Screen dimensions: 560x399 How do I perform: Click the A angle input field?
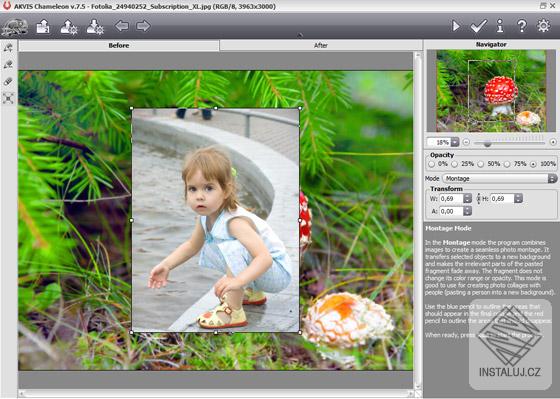(x=451, y=211)
